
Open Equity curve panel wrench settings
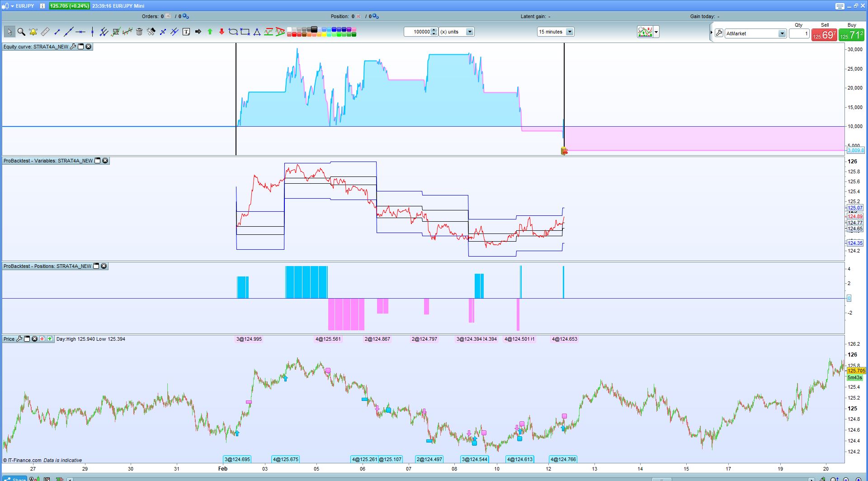click(73, 47)
